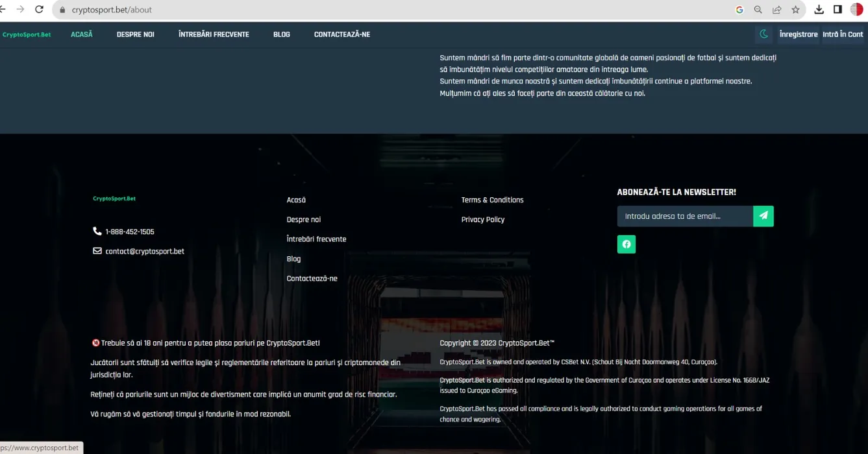Open ÎNTREBĂRI FRECVENTE in top navigation
Image resolution: width=868 pixels, height=454 pixels.
[x=214, y=34]
